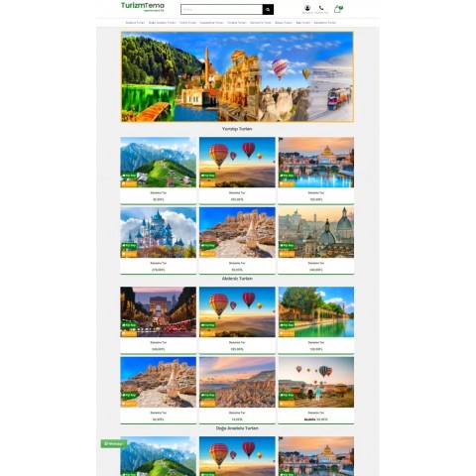Click the Akdeniz Turları section heading
This screenshot has height=476, width=476.
[237, 279]
